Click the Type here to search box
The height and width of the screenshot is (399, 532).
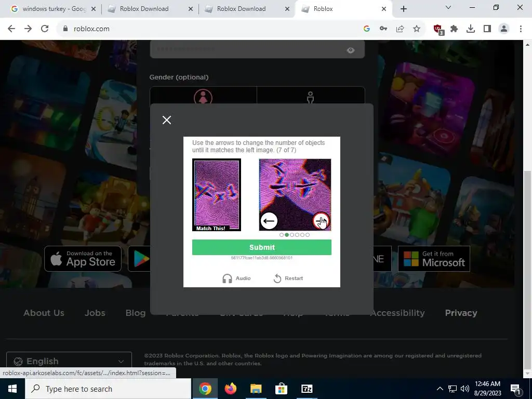108,389
